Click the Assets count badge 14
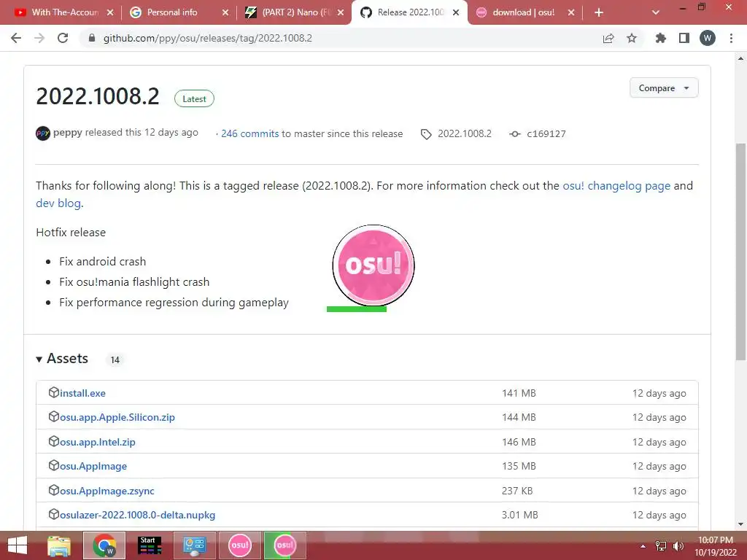The width and height of the screenshot is (747, 560). 115,360
